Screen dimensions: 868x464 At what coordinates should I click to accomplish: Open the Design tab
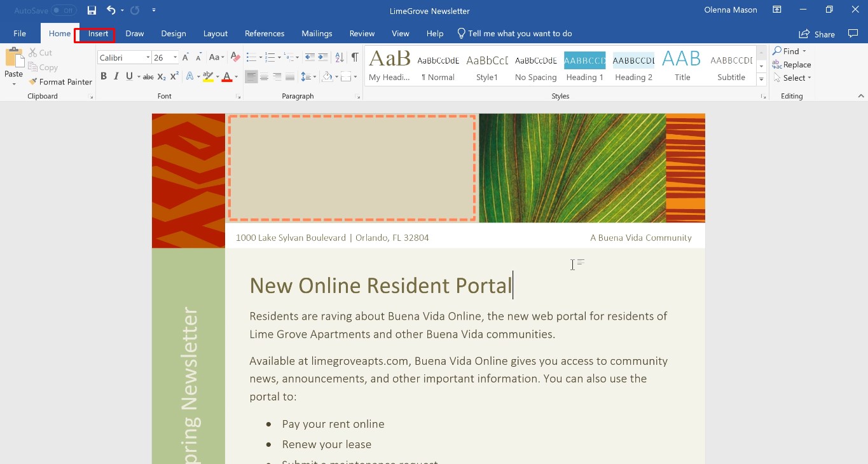click(173, 33)
